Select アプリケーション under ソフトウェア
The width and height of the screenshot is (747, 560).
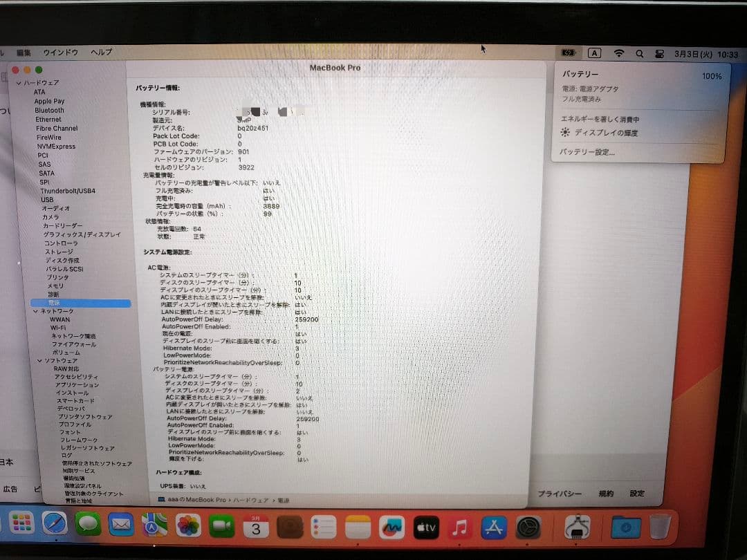pos(77,384)
